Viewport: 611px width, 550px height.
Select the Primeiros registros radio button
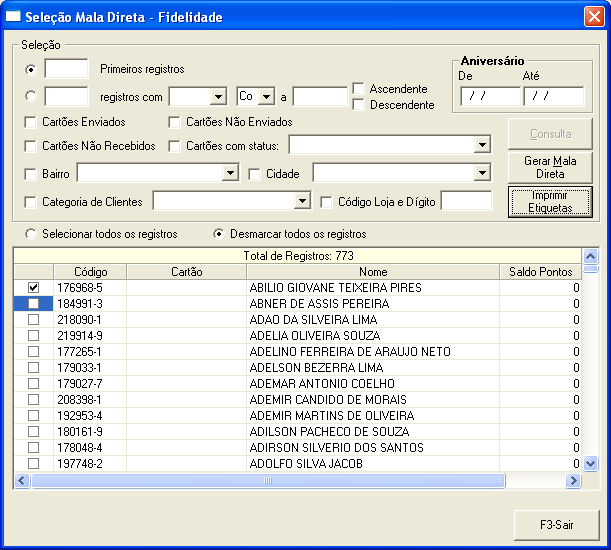31,69
